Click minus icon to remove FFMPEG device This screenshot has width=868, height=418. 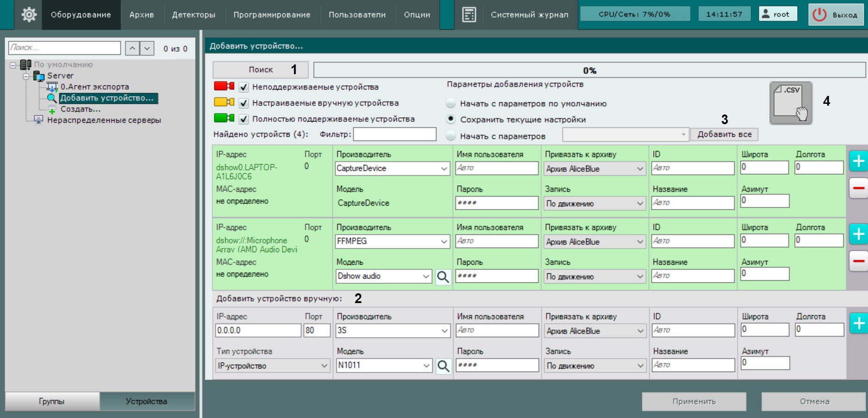[x=858, y=261]
